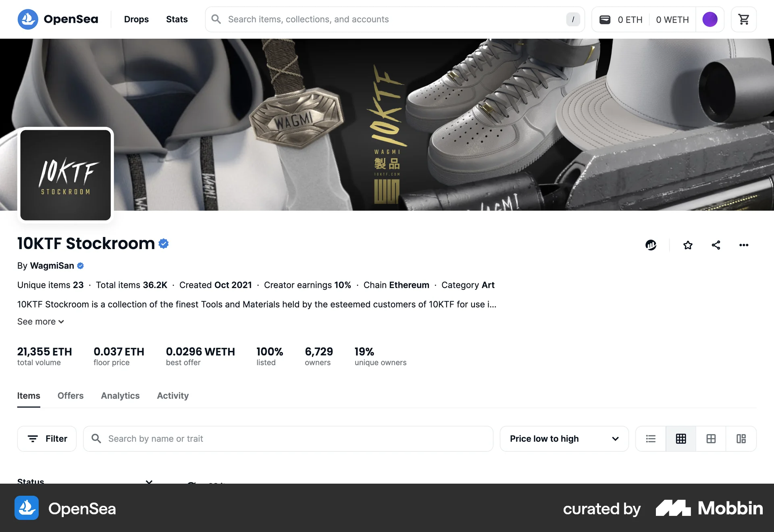
Task: Switch to the large grid view
Action: [x=711, y=438]
